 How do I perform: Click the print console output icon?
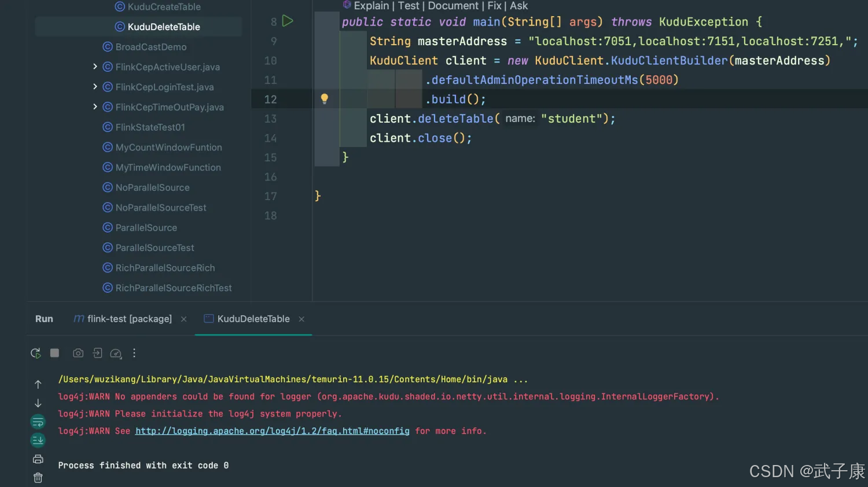coord(38,459)
